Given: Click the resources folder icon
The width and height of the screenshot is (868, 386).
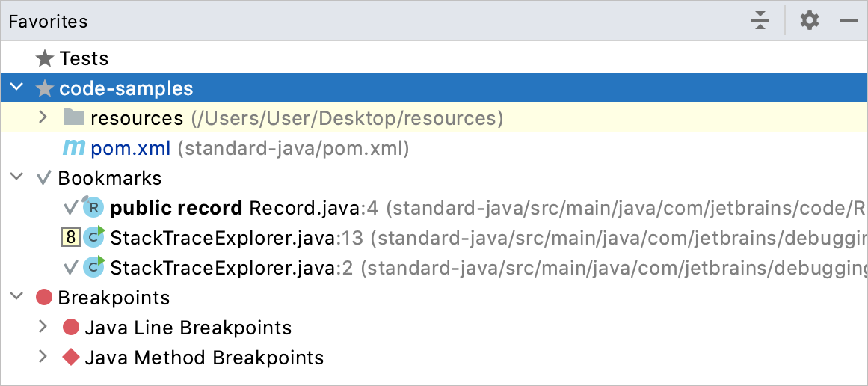Looking at the screenshot, I should click(x=73, y=118).
